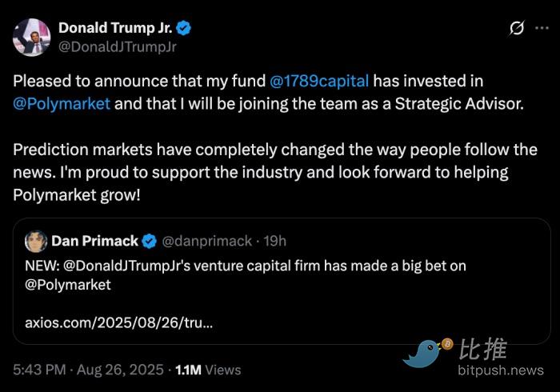
Task: Click the verified badge next to Dan Primack
Action: (x=149, y=241)
